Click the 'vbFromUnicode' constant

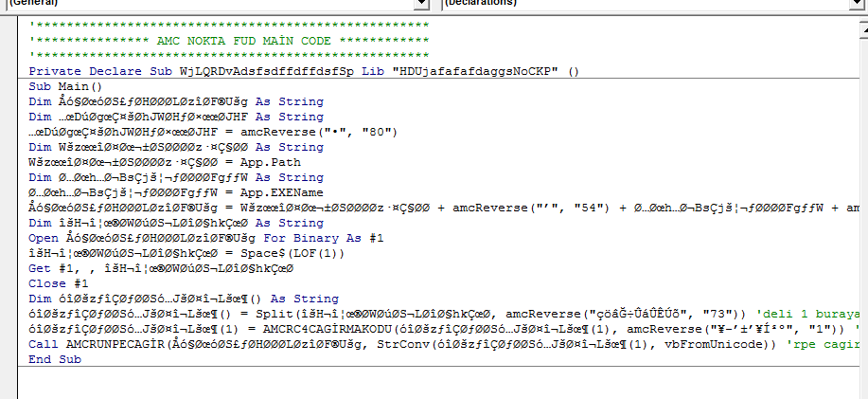pos(713,344)
